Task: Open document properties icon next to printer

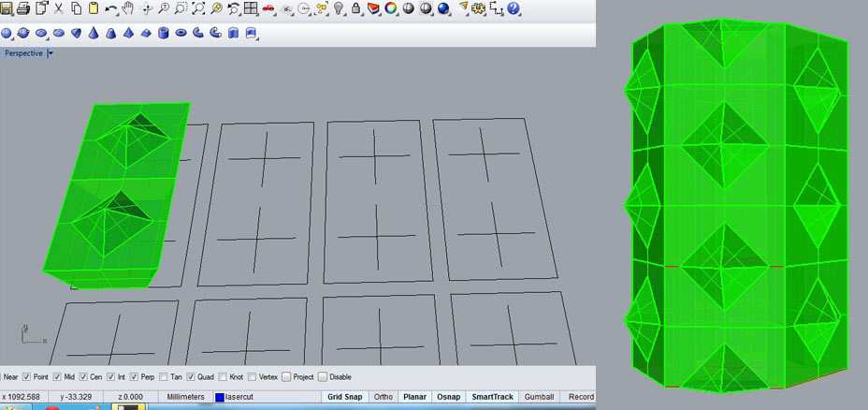Action: coord(41,8)
